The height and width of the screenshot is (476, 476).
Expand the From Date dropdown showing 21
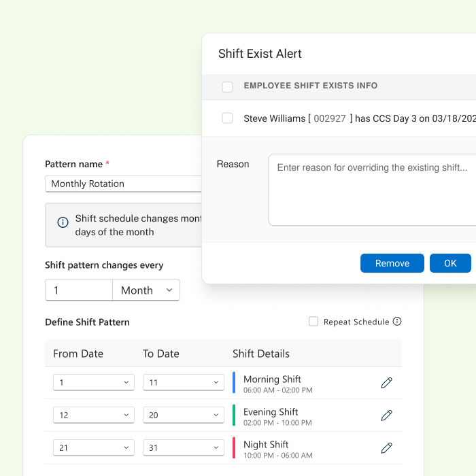93,447
